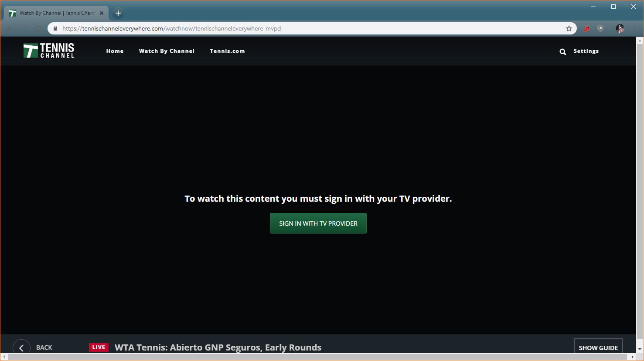Open Settings in the site header
Image resolution: width=644 pixels, height=361 pixels.
tap(586, 51)
